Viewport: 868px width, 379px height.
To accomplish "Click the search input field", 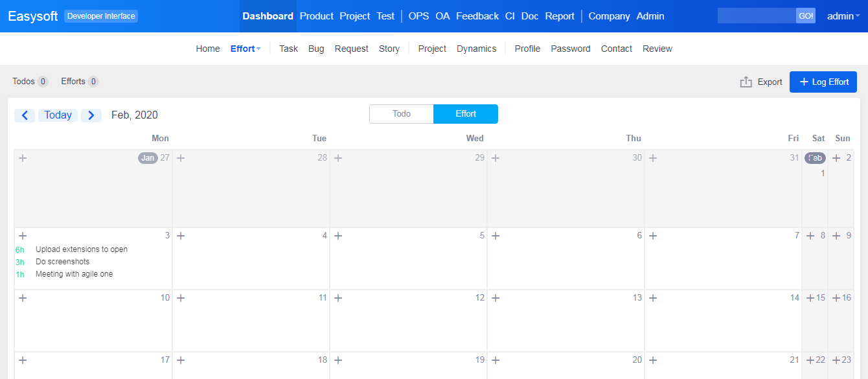I will pos(756,16).
